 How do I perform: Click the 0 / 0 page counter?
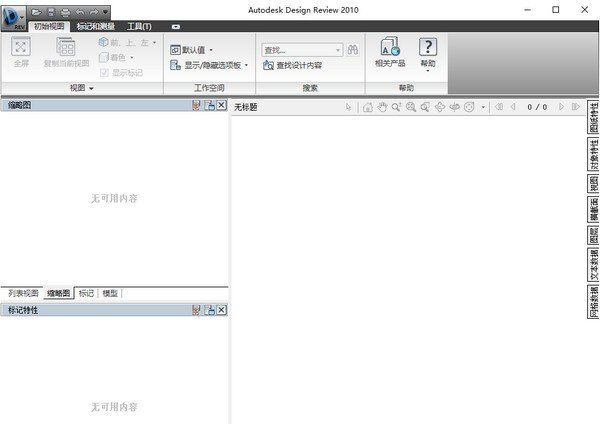[537, 107]
